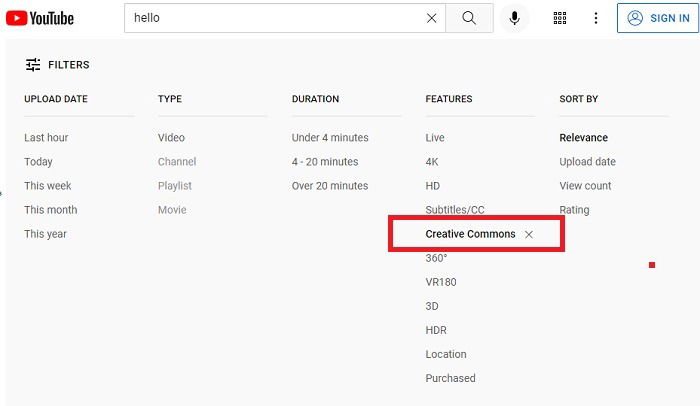This screenshot has width=700, height=406.
Task: Remove the Creative Commons filter with X
Action: tap(529, 234)
